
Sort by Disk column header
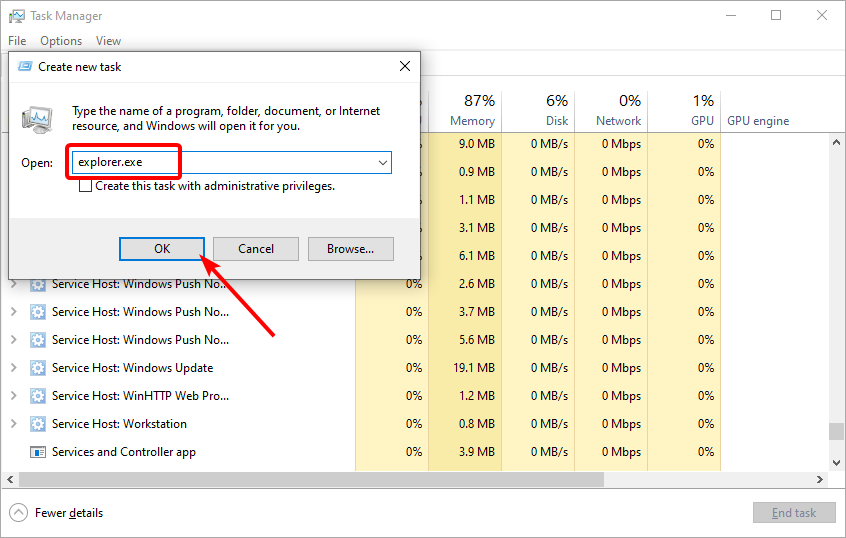click(x=538, y=110)
